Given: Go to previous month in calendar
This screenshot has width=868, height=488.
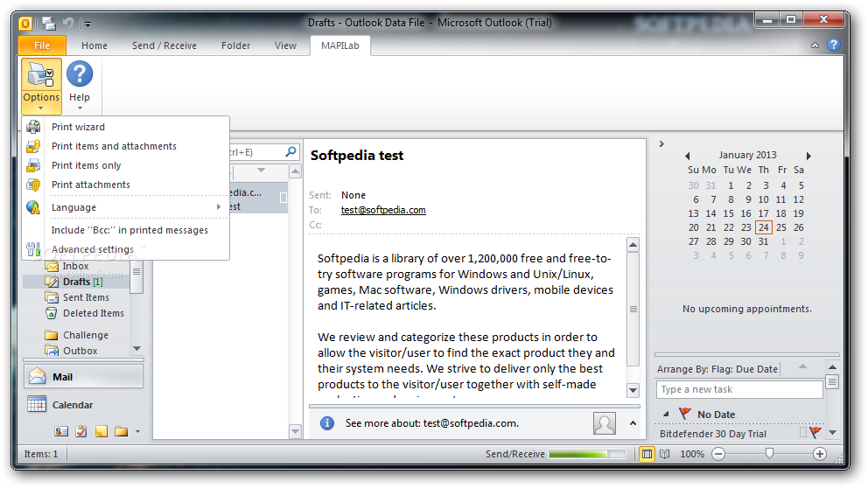Looking at the screenshot, I should pos(687,156).
